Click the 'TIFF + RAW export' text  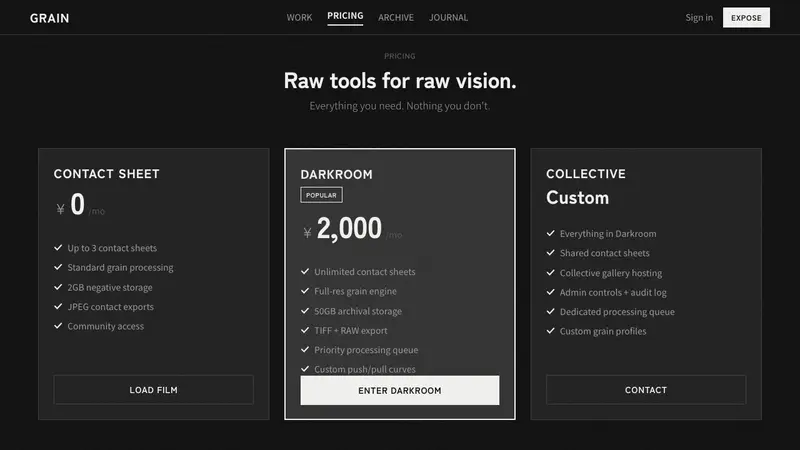351,331
